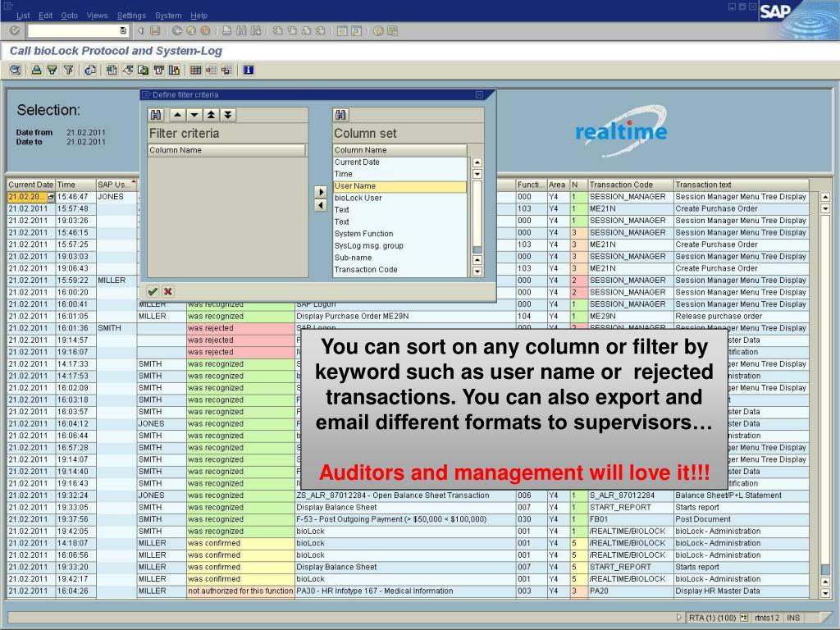Click the 'Transaction Code' column header in table
Screen dimensions: 840x630
[x=631, y=185]
